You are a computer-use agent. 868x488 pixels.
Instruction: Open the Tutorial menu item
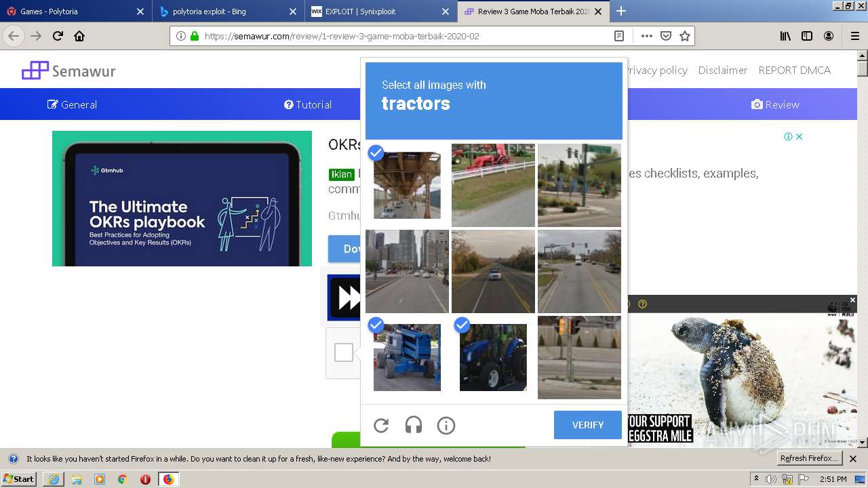[308, 104]
